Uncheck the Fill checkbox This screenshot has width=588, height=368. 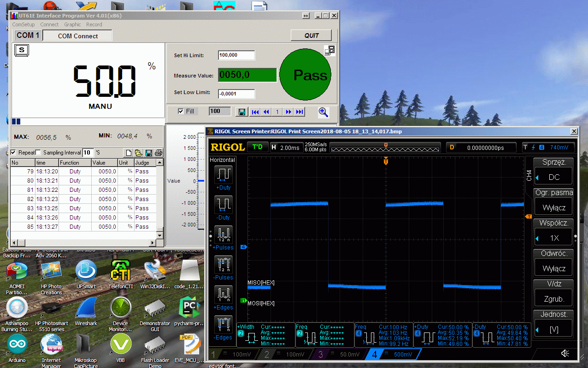pyautogui.click(x=181, y=111)
